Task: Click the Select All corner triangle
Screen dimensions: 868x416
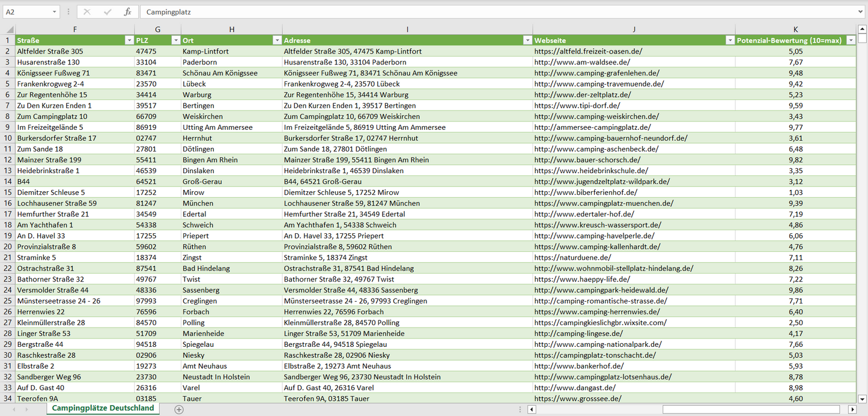Action: pyautogui.click(x=8, y=29)
